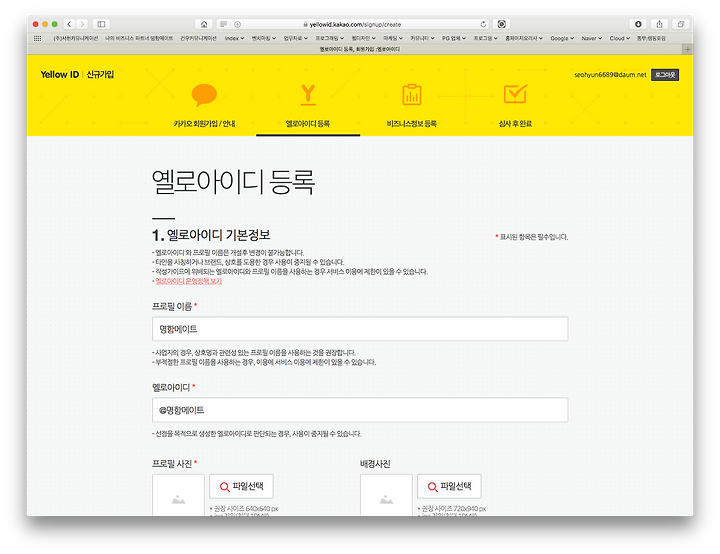This screenshot has width=720, height=554.
Task: Open the home page button in toolbar
Action: (x=204, y=24)
